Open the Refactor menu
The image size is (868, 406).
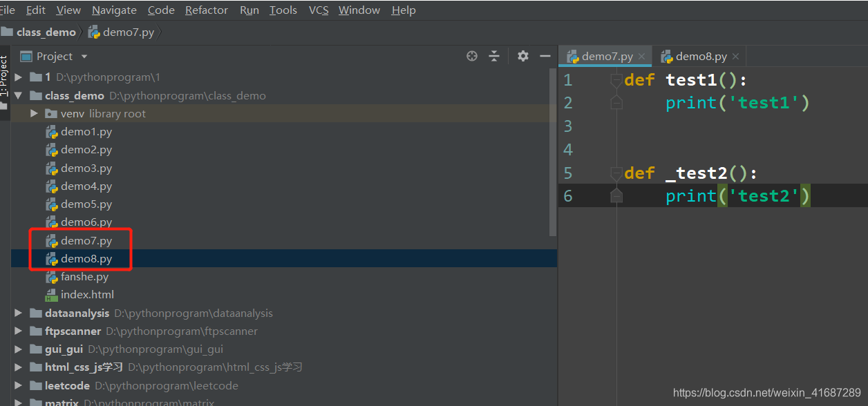[x=207, y=10]
